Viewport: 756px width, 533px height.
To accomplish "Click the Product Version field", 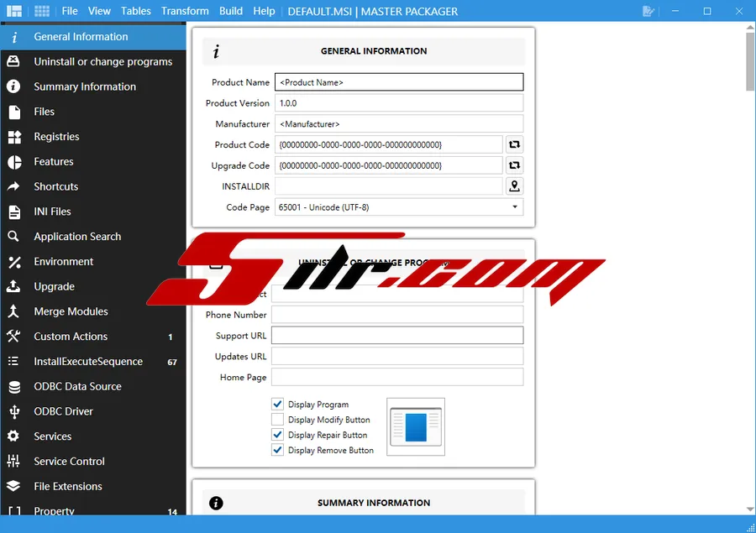I will click(399, 103).
